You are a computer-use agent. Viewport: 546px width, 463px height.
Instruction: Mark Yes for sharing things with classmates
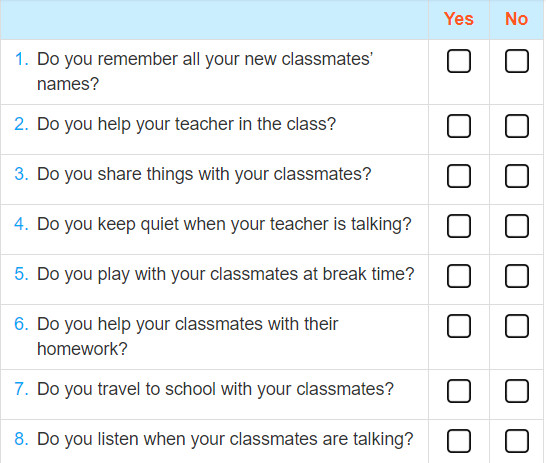point(459,176)
